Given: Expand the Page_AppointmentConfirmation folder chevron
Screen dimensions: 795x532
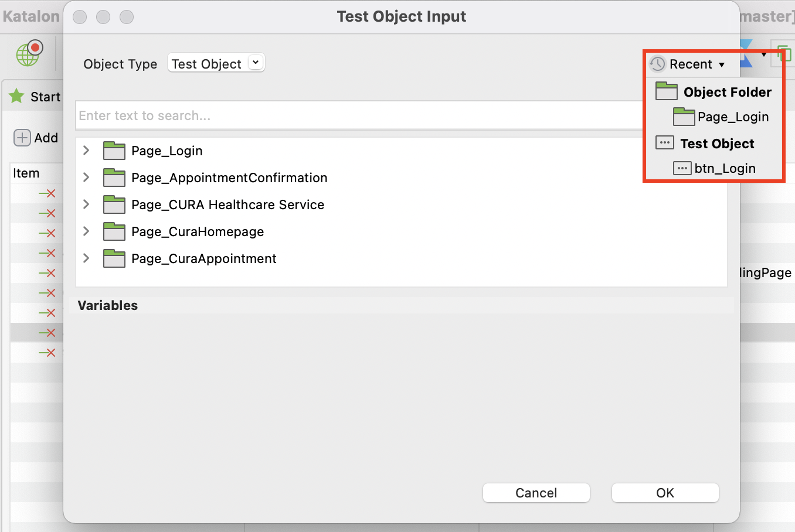Looking at the screenshot, I should coord(86,178).
